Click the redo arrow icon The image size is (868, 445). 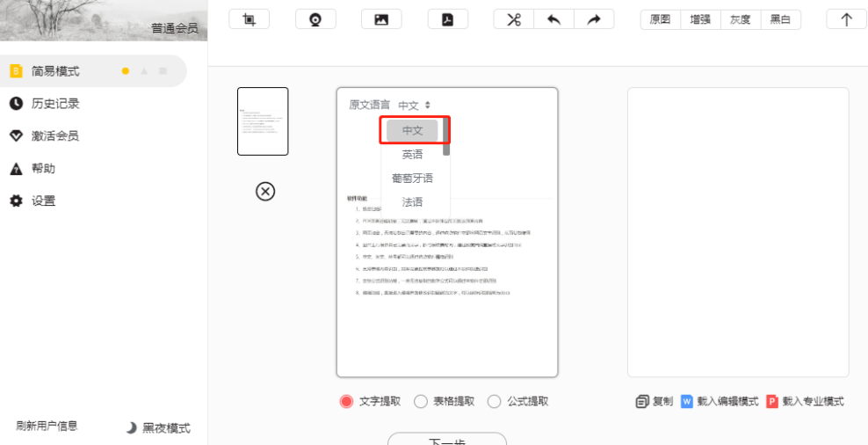click(594, 19)
